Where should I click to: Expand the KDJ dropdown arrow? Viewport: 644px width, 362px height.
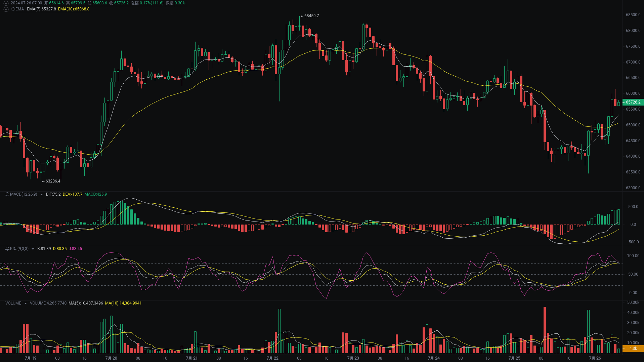pyautogui.click(x=33, y=249)
